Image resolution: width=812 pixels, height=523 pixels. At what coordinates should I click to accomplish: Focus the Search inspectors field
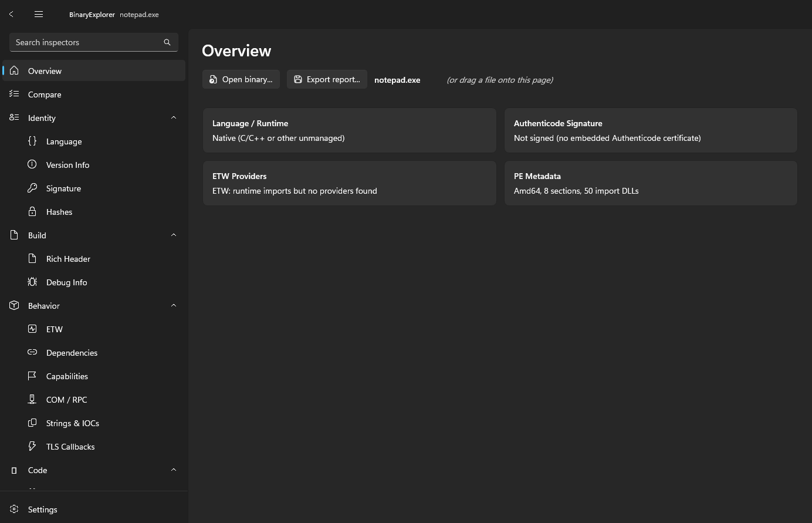click(94, 42)
